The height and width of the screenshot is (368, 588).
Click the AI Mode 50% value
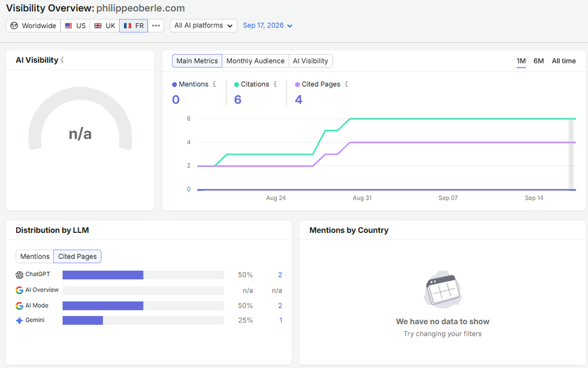point(245,306)
